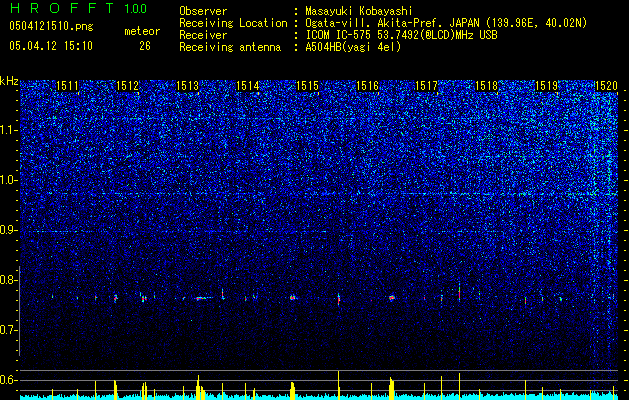The height and width of the screenshot is (400, 629).
Task: Click the Receiving antenna label
Action: tap(230, 47)
